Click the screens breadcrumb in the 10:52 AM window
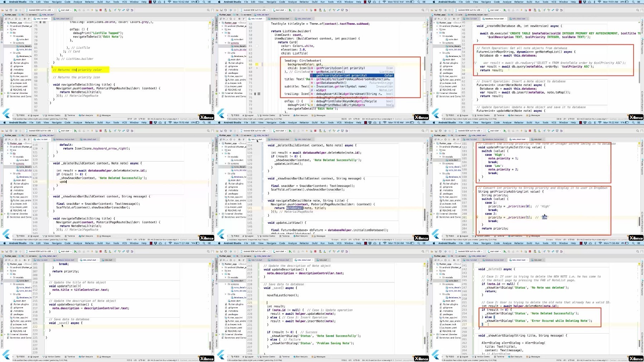 click(x=32, y=15)
